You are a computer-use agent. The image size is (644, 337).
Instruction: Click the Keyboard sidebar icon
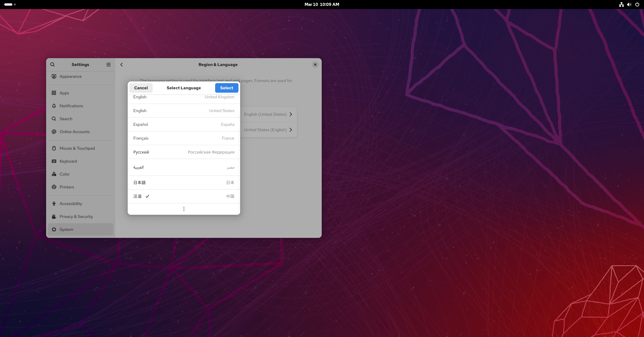[x=54, y=161]
